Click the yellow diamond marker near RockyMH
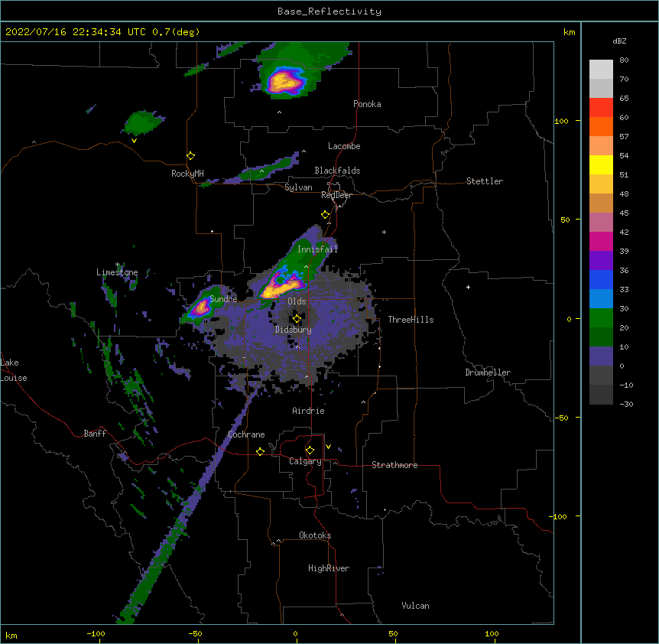 click(x=191, y=156)
